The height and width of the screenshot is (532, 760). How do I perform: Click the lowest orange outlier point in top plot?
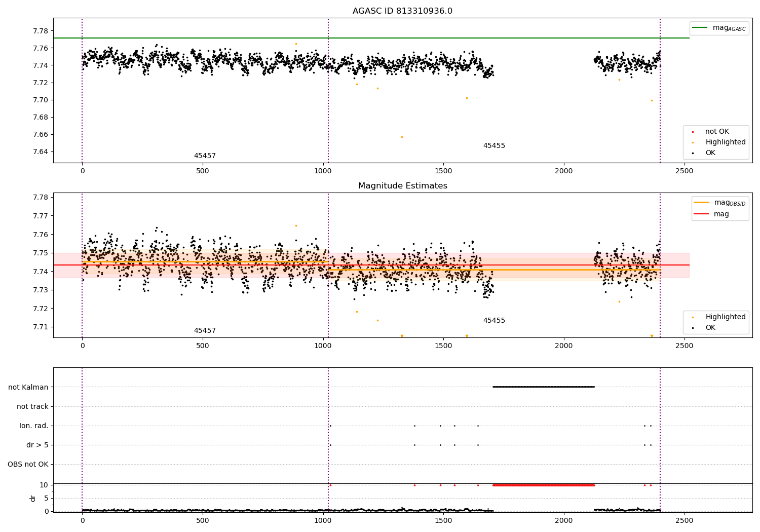[402, 137]
